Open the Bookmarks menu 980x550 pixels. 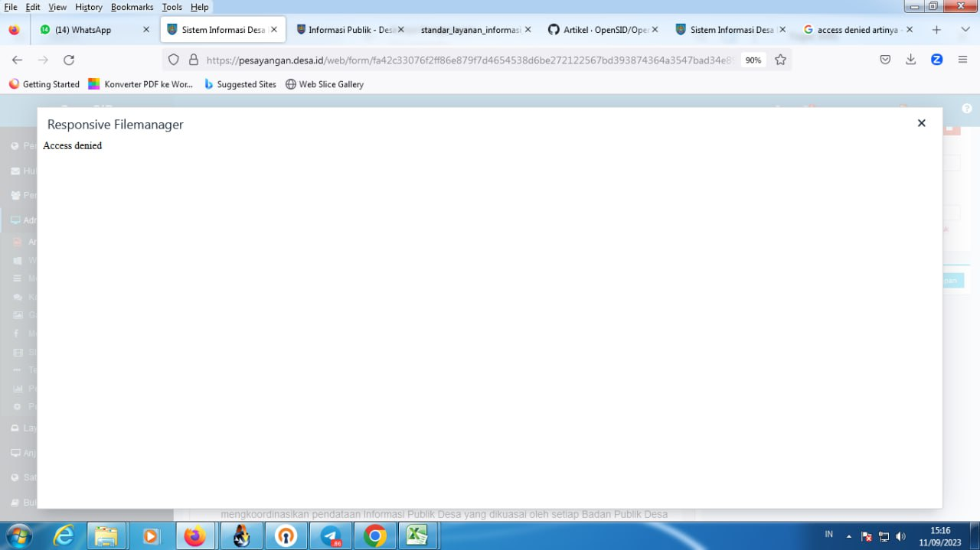[x=132, y=7]
